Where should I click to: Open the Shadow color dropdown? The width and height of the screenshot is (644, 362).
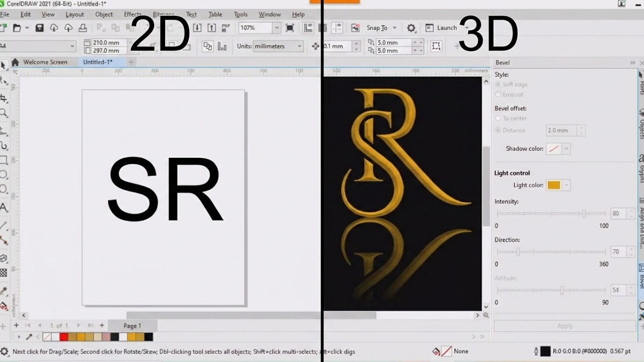567,149
